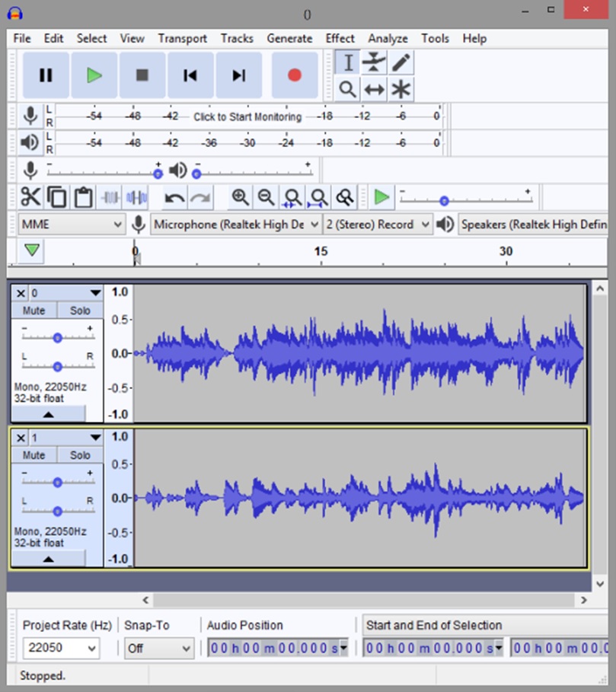Select the Draw pencil tool
Viewport: 616px width, 692px height.
click(401, 62)
